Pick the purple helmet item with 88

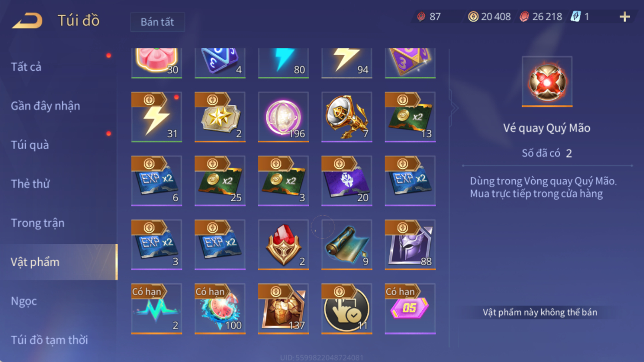410,245
